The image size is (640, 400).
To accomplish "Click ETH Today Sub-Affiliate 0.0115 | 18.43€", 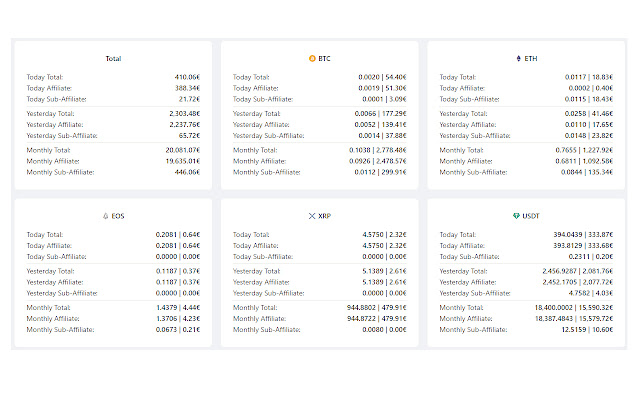I will click(x=589, y=99).
